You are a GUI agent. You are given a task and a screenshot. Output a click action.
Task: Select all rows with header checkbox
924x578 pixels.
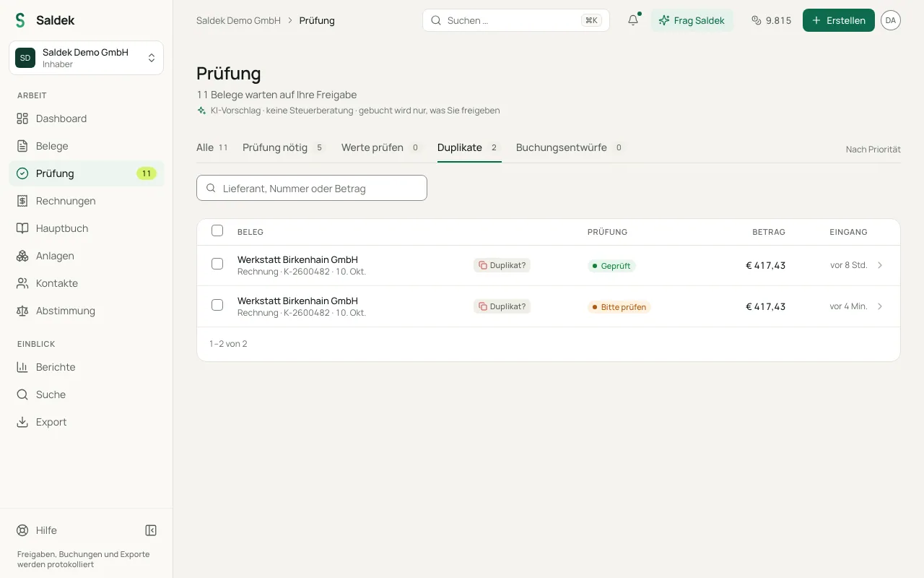coord(217,231)
